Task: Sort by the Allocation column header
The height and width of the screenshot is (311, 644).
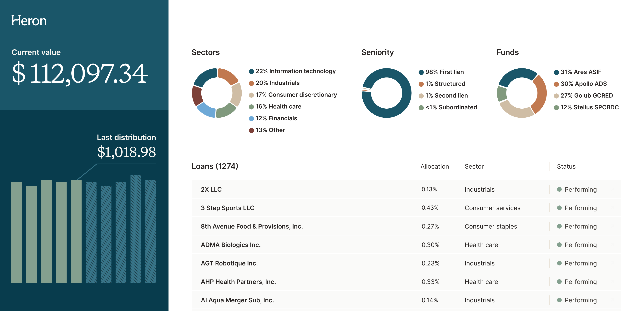Action: coord(435,166)
